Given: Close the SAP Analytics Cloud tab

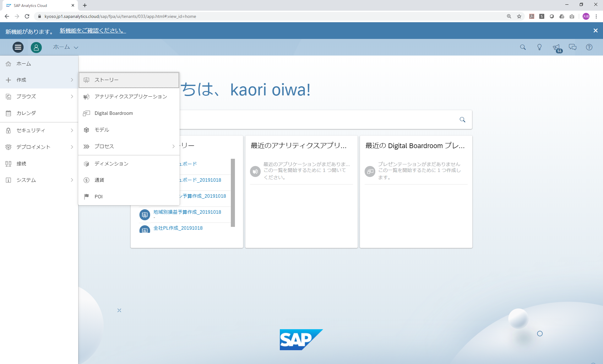Looking at the screenshot, I should pos(73,5).
